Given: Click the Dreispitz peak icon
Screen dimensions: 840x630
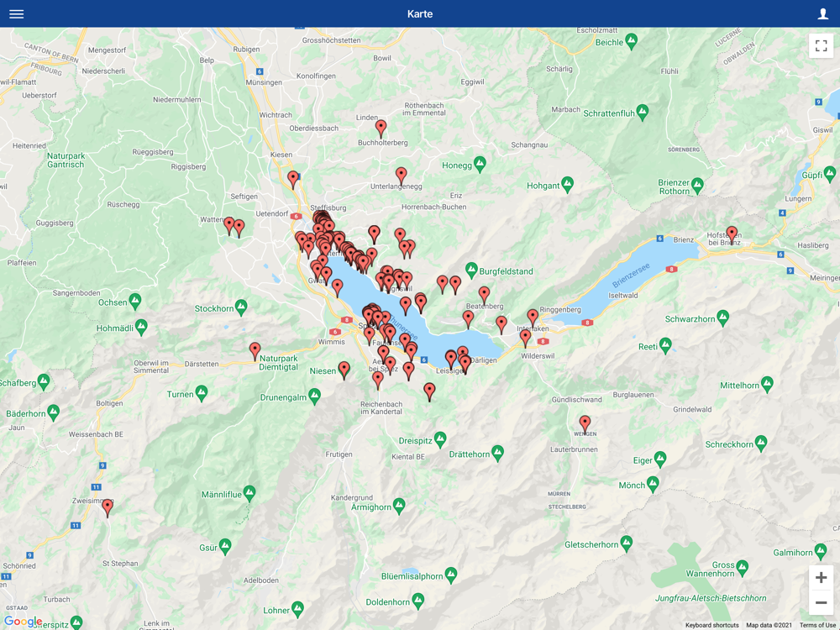Looking at the screenshot, I should pos(440,440).
